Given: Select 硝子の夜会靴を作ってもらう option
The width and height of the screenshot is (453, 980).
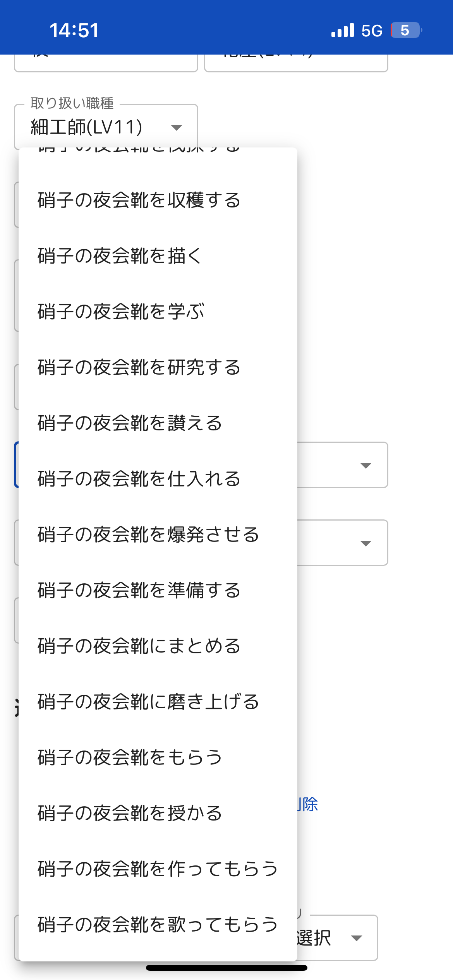Looking at the screenshot, I should pyautogui.click(x=158, y=869).
